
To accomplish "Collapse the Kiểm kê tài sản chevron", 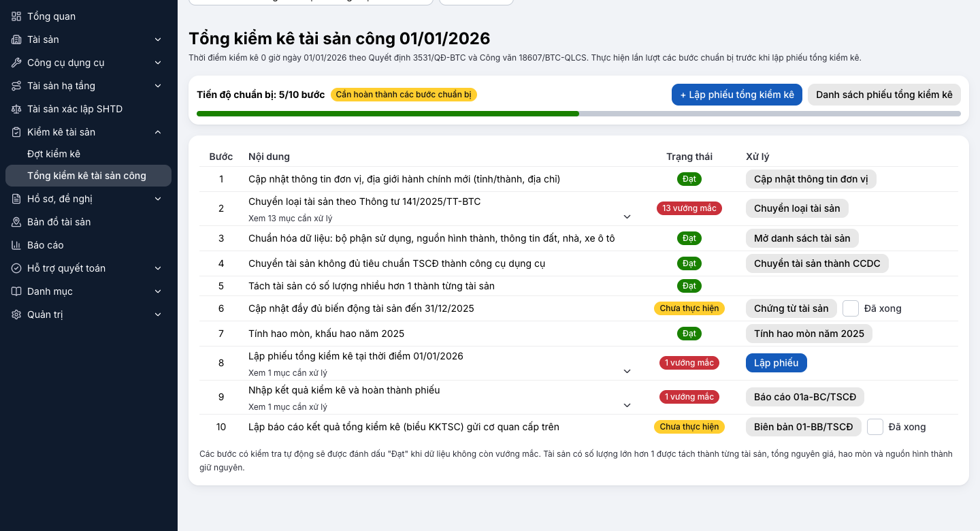I will tap(158, 132).
